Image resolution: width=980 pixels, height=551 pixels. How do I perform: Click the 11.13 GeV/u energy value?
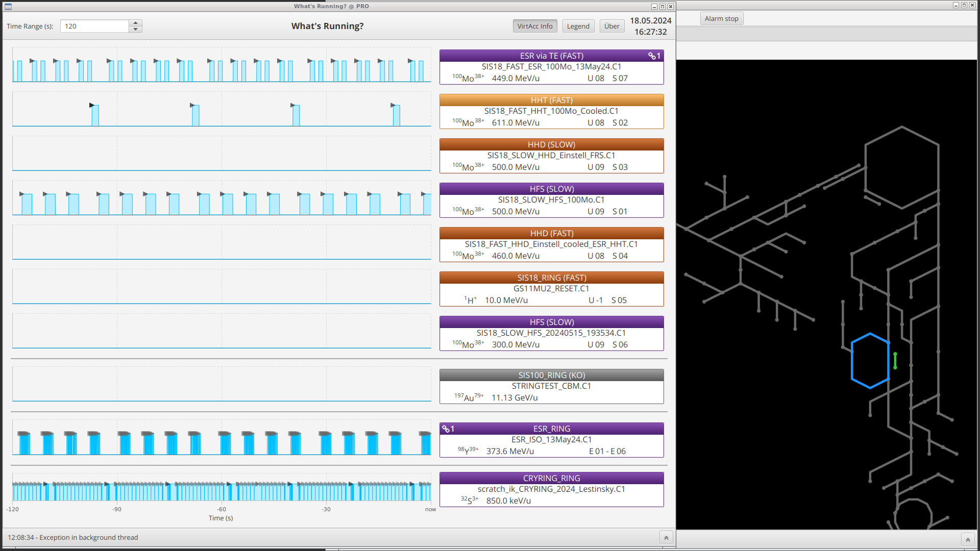[514, 397]
